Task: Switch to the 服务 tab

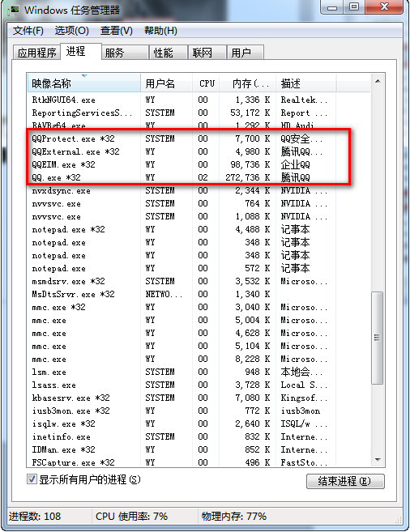Action: point(115,53)
